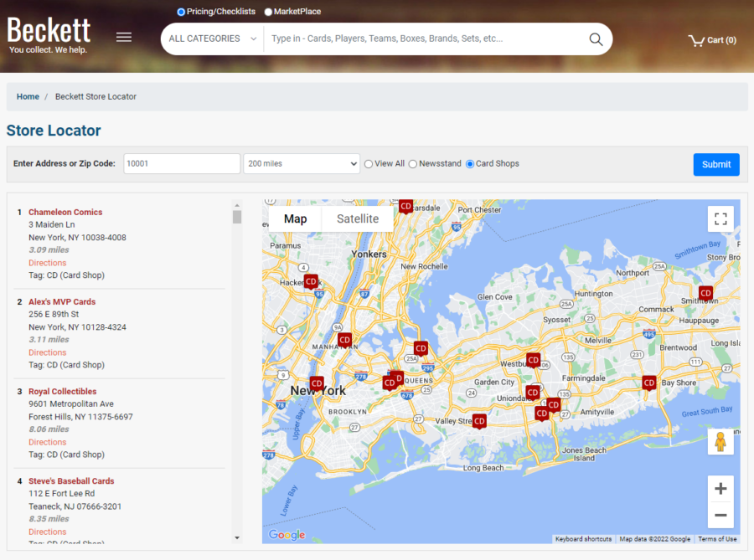Viewport: 754px width, 560px height.
Task: Open the Chameleon Comics store link
Action: pos(65,212)
